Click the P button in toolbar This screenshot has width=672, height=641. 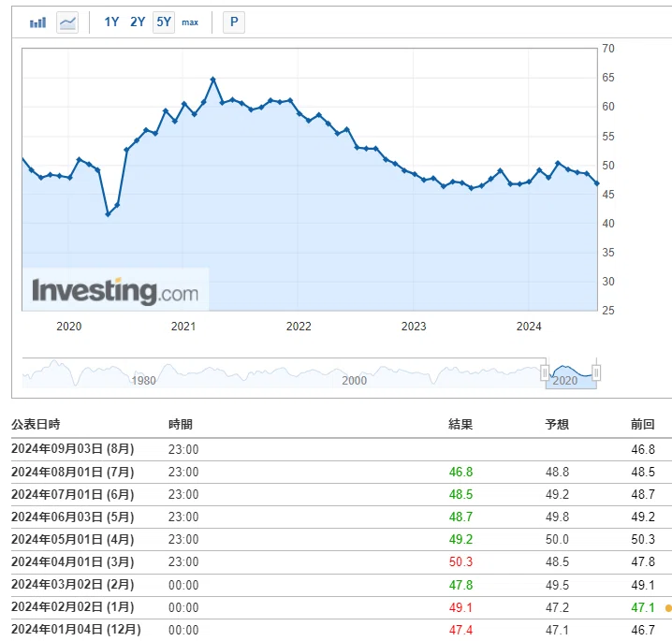(234, 22)
